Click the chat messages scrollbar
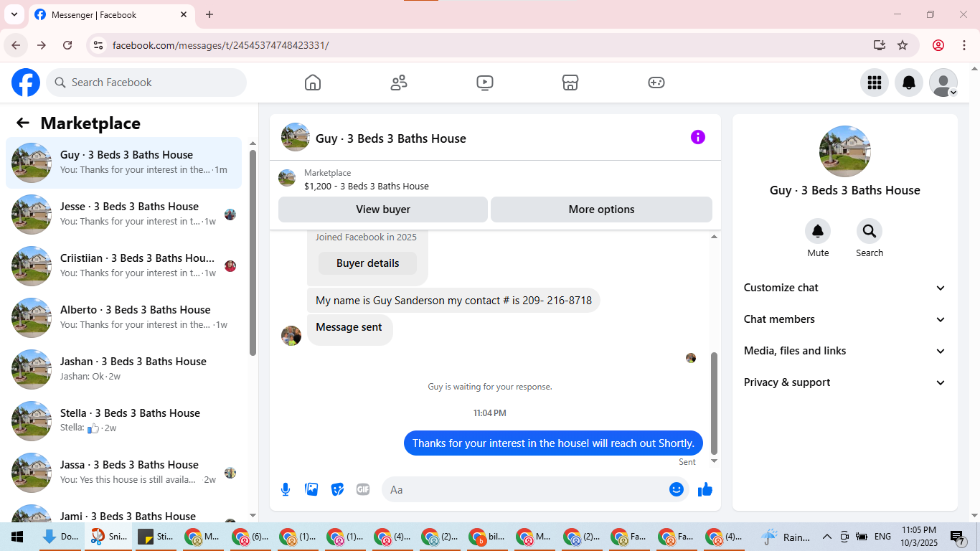This screenshot has height=551, width=980. (x=714, y=403)
